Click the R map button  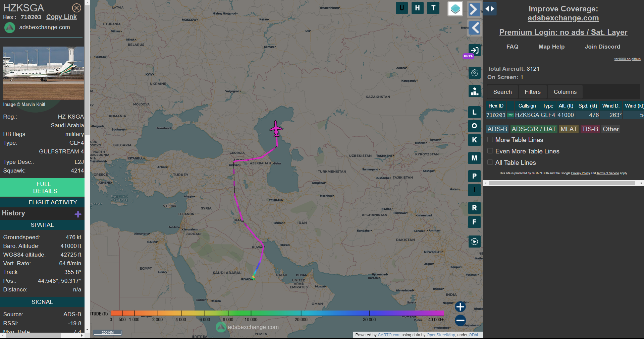(474, 208)
